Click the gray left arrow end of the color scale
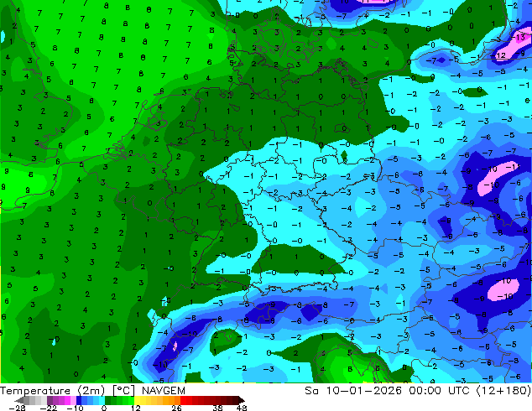 click(x=18, y=400)
